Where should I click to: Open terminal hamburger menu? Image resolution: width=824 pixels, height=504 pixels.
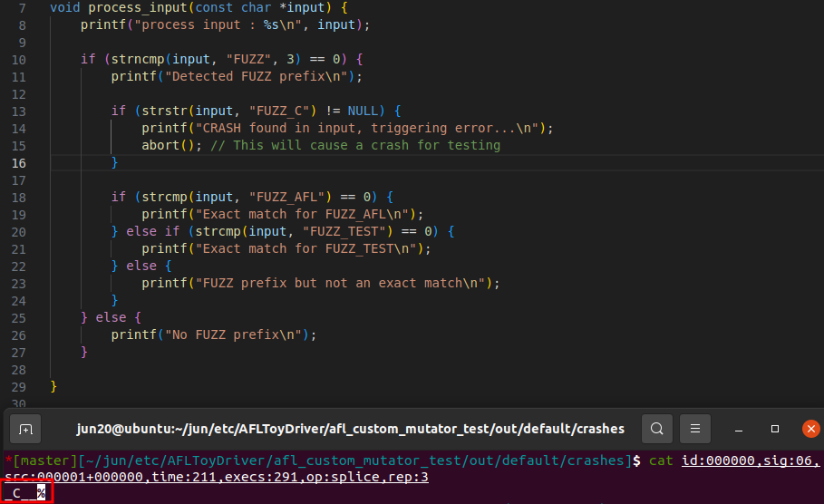tap(695, 429)
